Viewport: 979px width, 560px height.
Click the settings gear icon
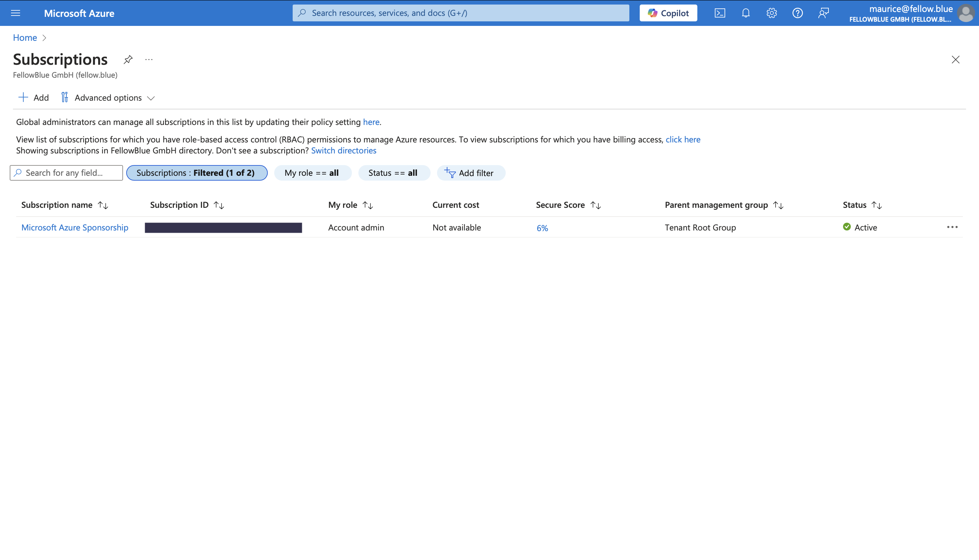pos(772,13)
